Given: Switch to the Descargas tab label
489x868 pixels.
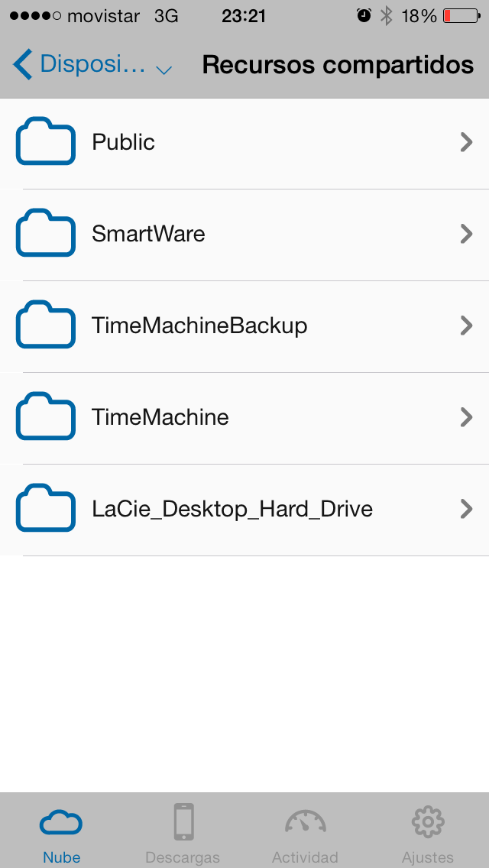Looking at the screenshot, I should [183, 857].
